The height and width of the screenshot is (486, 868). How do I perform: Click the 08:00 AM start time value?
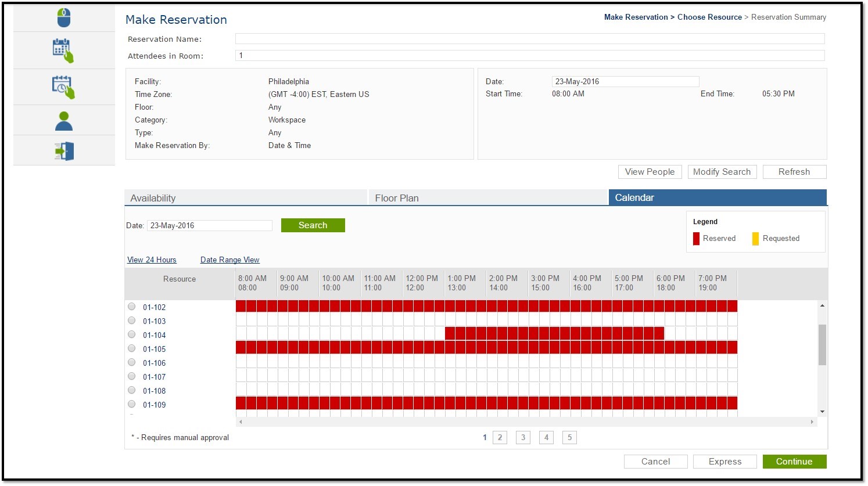click(x=568, y=94)
